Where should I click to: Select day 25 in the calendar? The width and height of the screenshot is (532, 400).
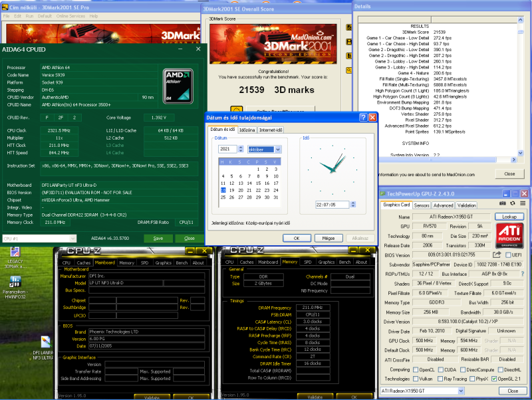[x=223, y=197]
